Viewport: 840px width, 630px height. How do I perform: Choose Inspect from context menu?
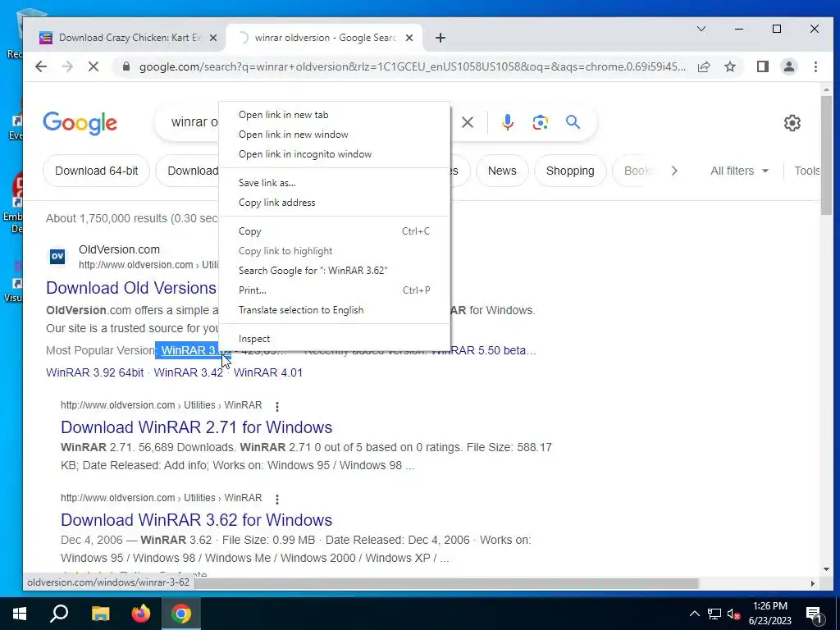(x=335, y=339)
